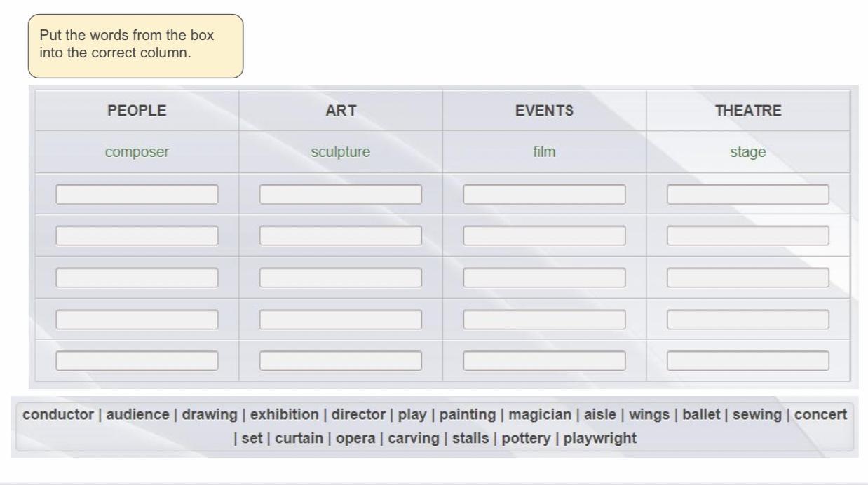The height and width of the screenshot is (485, 868).
Task: Focus the fourth input under ART
Action: pos(341,319)
